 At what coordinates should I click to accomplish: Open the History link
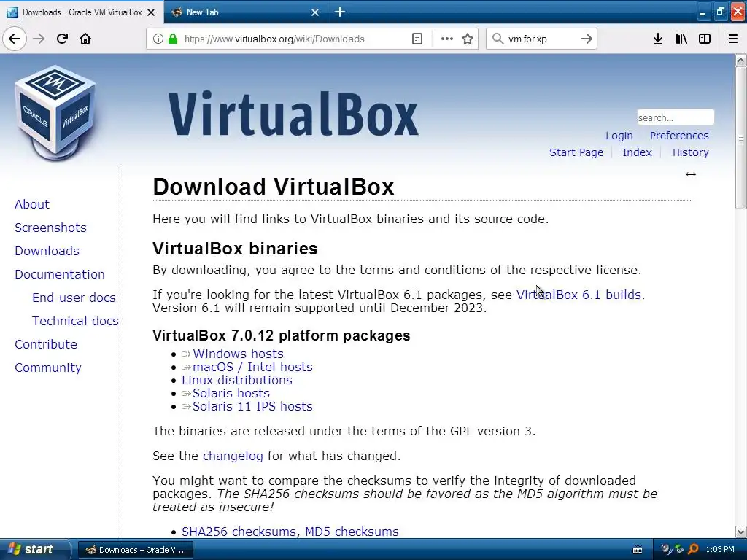[690, 152]
